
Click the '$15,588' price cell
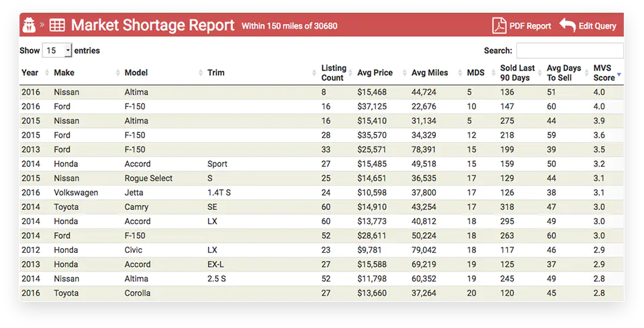point(372,264)
